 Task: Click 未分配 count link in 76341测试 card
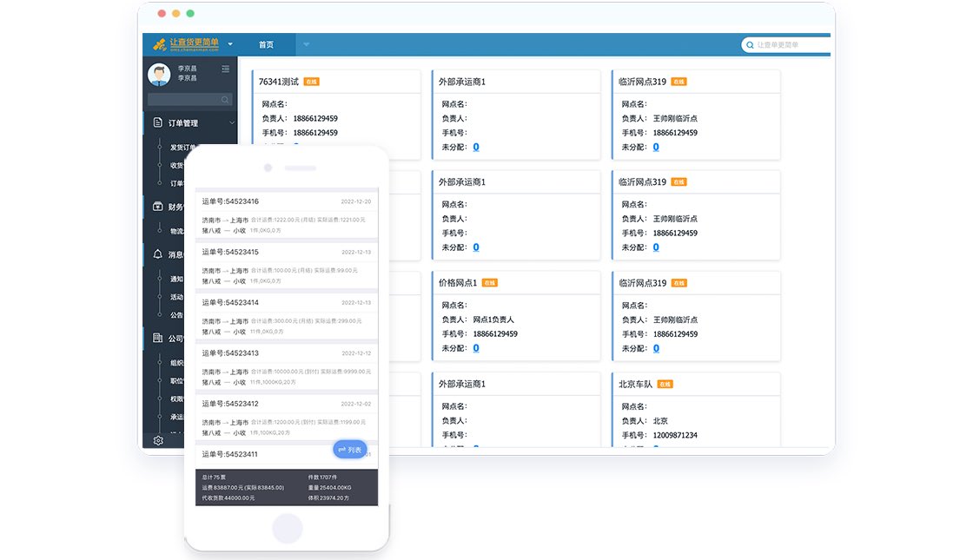[x=295, y=147]
